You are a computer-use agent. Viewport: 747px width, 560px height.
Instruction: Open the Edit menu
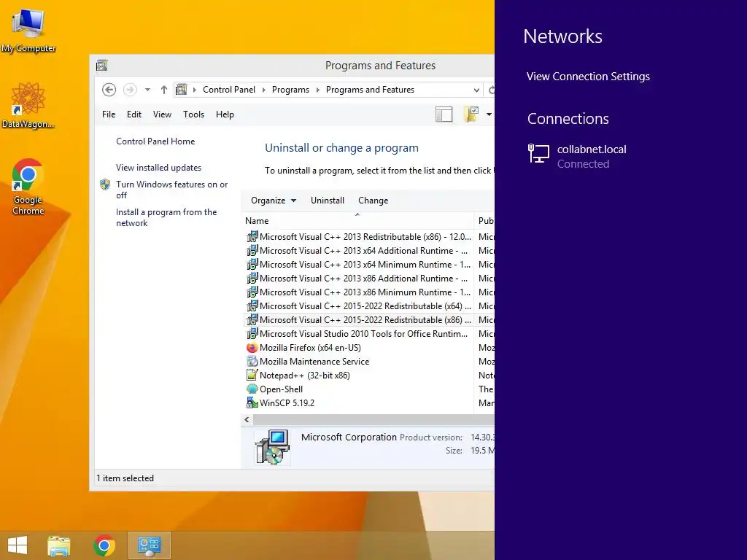click(x=134, y=114)
